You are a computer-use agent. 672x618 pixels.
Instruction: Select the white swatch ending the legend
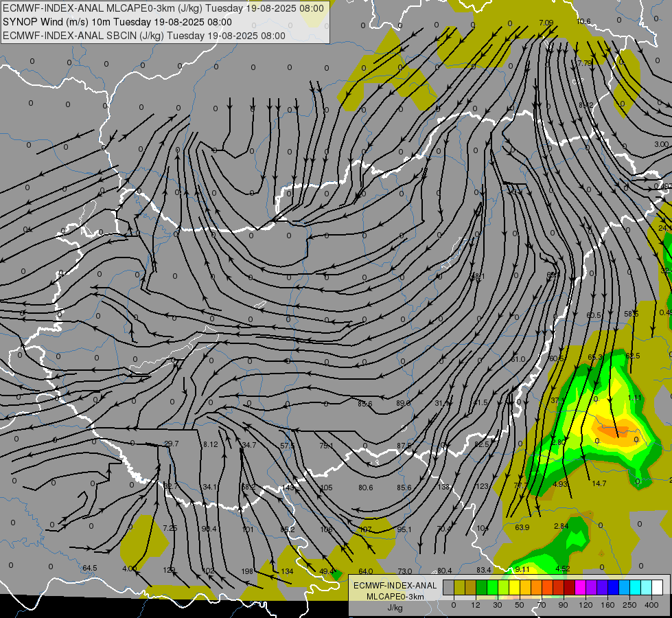pyautogui.click(x=658, y=587)
